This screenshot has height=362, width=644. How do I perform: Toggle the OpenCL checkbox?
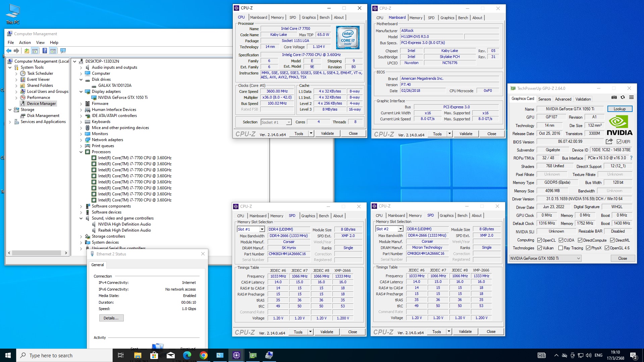point(539,240)
